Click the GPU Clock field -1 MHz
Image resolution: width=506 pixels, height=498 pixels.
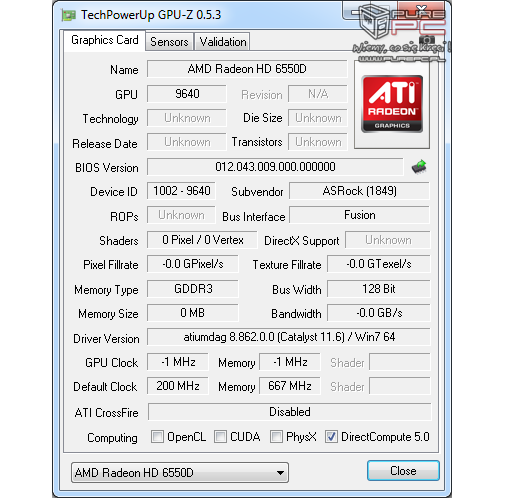(x=178, y=362)
